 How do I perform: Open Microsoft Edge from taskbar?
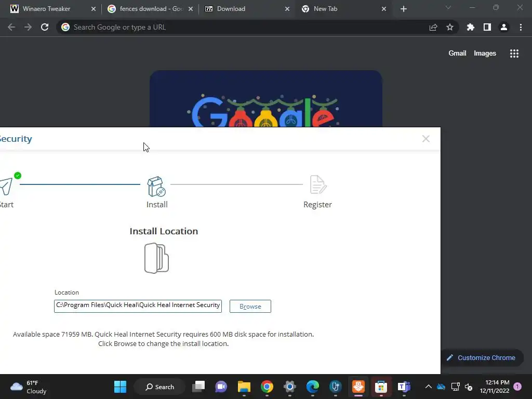(x=312, y=387)
